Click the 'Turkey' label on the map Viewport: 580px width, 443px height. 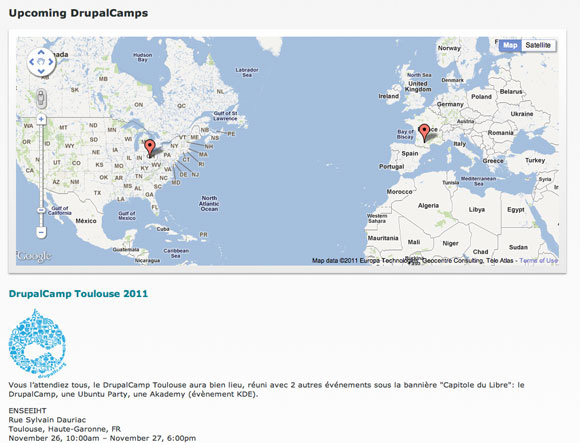(535, 160)
